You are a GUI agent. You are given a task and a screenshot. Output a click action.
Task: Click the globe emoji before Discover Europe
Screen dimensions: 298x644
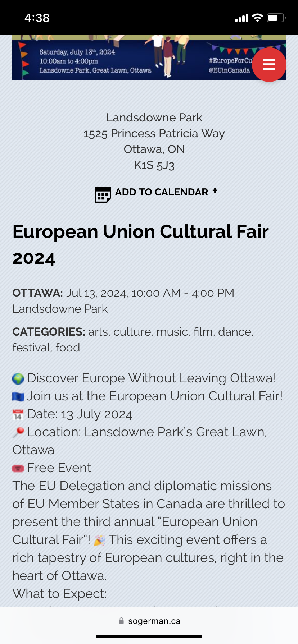coord(18,379)
